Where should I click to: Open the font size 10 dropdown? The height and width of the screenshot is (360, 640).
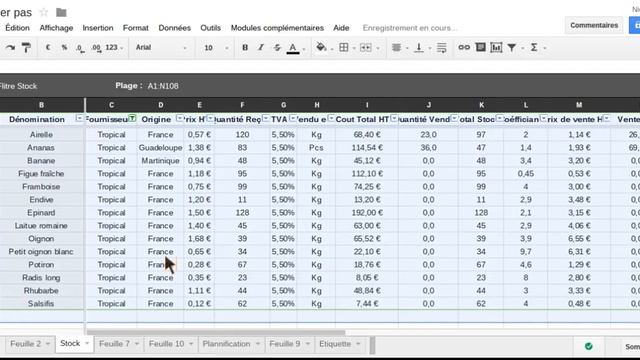pos(216,48)
